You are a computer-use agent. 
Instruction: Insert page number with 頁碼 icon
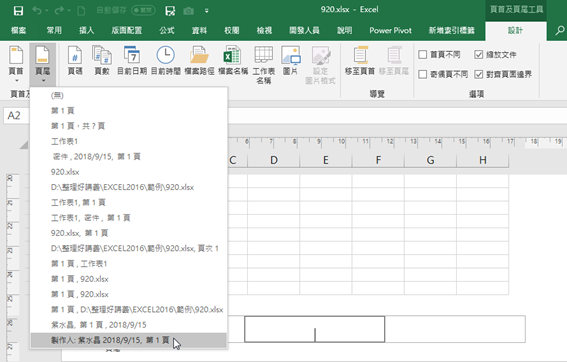point(75,60)
